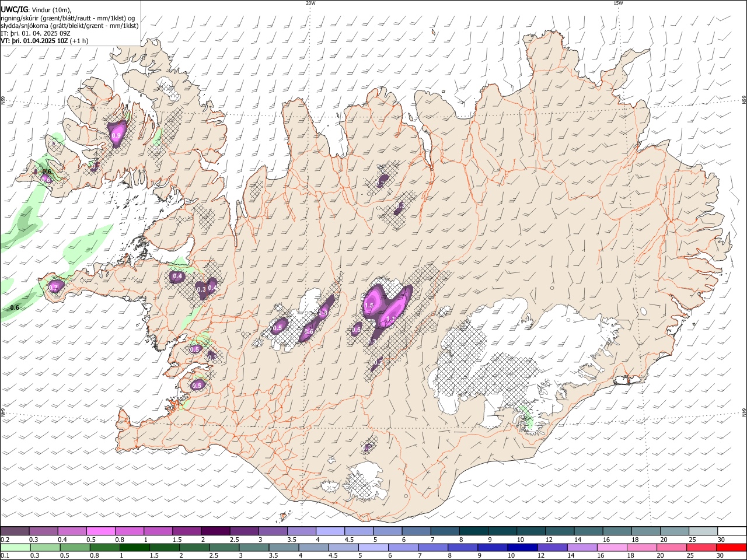Click the 12–14 violet swatch in lower legend row
The width and height of the screenshot is (747, 560).
(552, 548)
